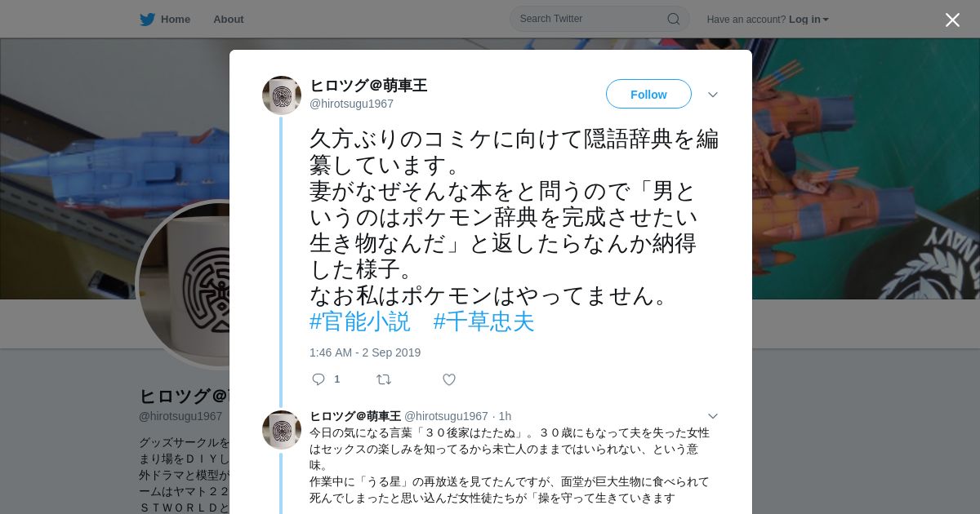Open the 1:46 AM - 2 Sep 2019 timestamp
Image resolution: width=980 pixels, height=514 pixels.
(365, 352)
